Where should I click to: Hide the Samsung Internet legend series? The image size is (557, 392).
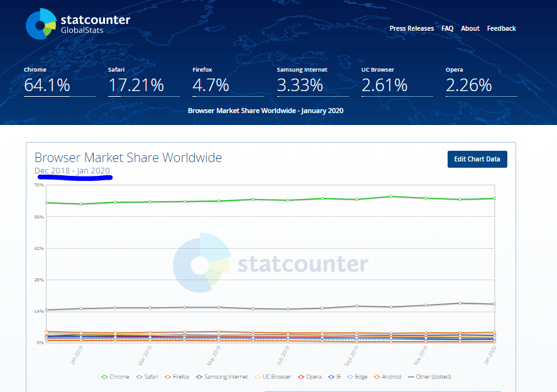click(222, 377)
